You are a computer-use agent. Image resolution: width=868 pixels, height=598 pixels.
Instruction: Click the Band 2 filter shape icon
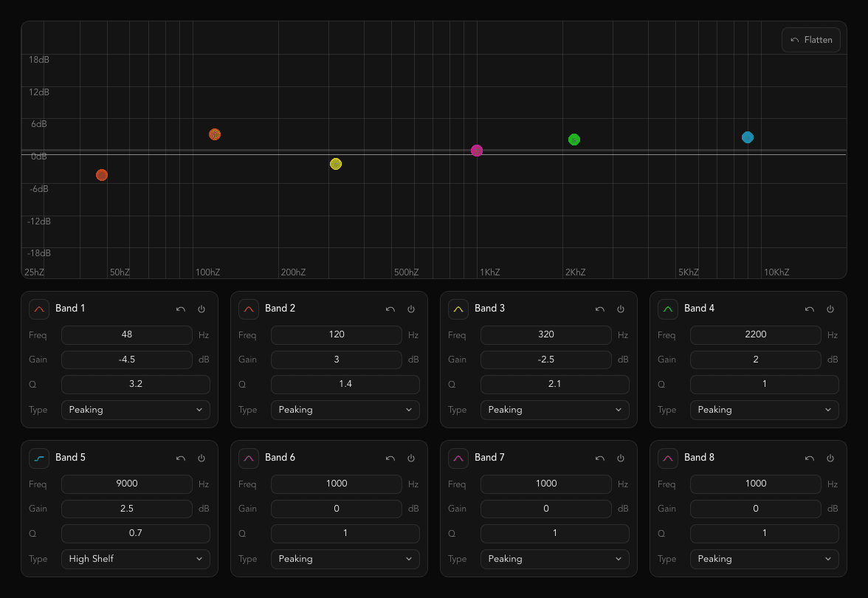tap(249, 309)
